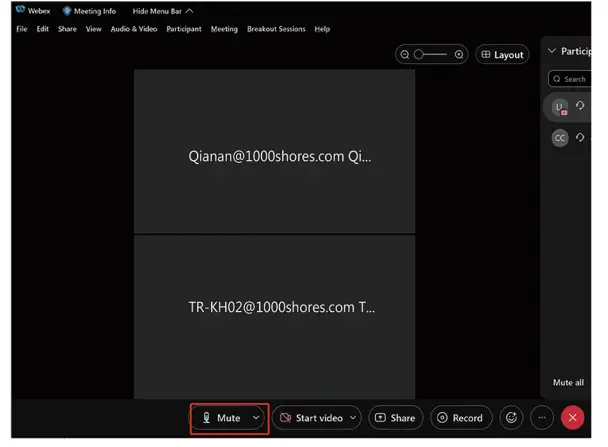Viewport: 608px width, 447px height.
Task: Click the participant Search field
Action: (x=570, y=79)
